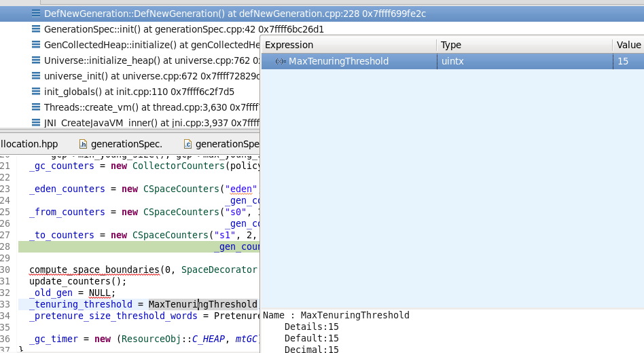Click the stack frame icon beside Universe::initialize_heap()

tap(36, 60)
